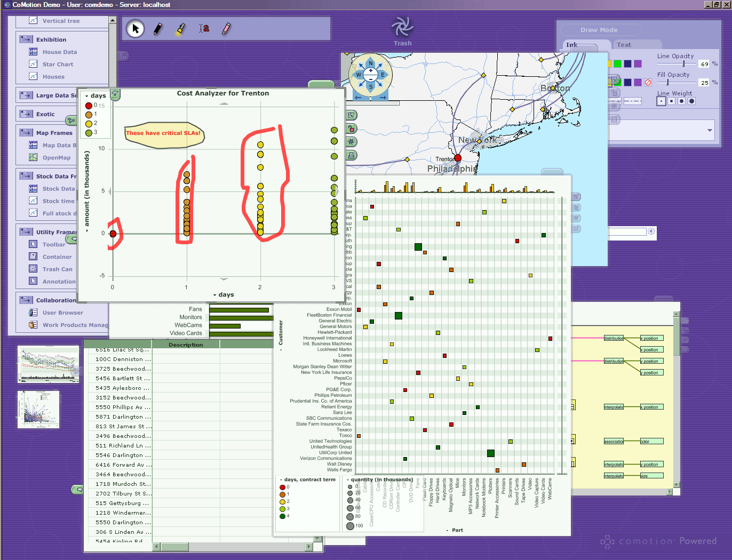Choose the text annotation tool
Screen dimensions: 732x560
click(204, 28)
